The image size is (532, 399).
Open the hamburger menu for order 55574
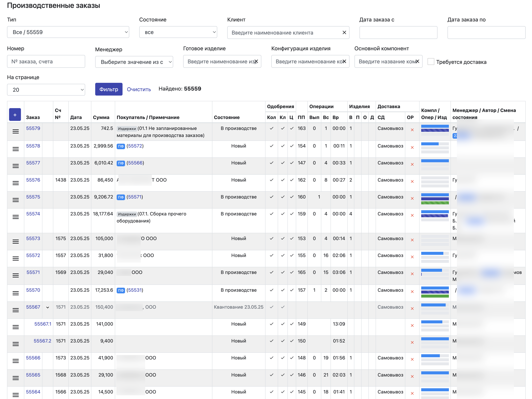point(16,217)
